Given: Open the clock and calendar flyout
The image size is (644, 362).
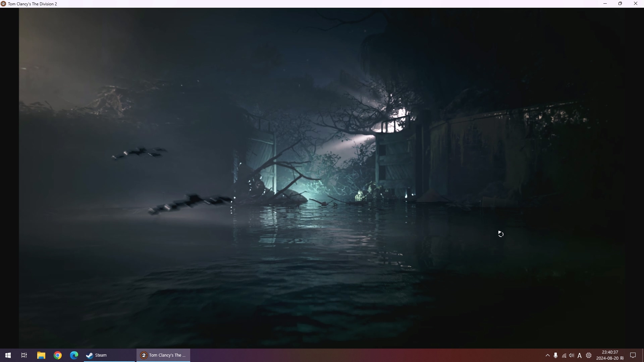Looking at the screenshot, I should tap(610, 355).
